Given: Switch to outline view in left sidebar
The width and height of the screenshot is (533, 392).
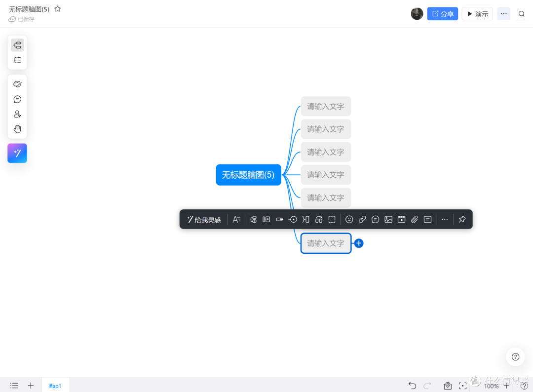Looking at the screenshot, I should [x=17, y=60].
